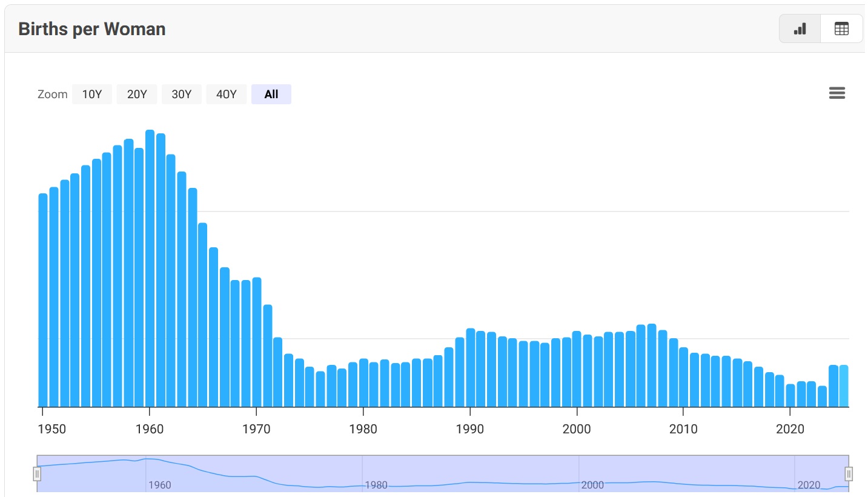The image size is (868, 497).
Task: Click 2000 in the navigator timeline
Action: [x=592, y=485]
